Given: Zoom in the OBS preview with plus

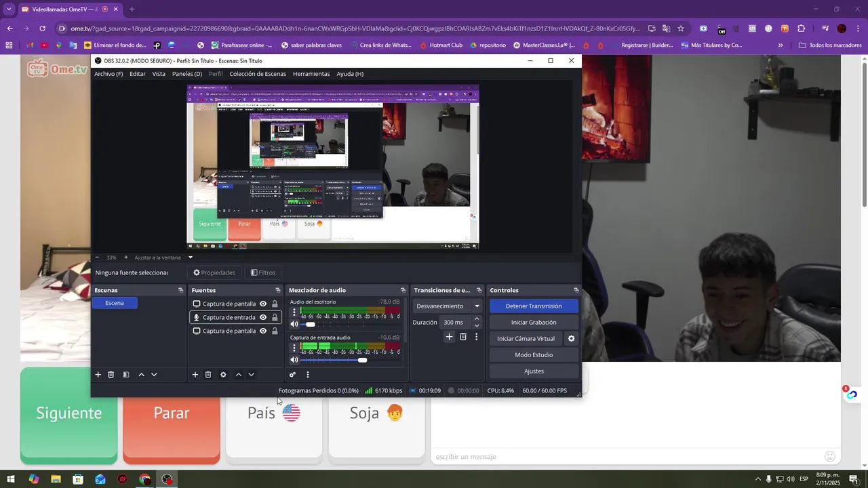Looking at the screenshot, I should (x=125, y=258).
